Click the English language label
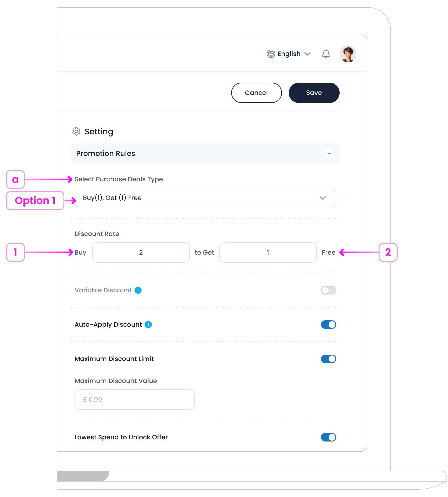Screen dimensions: 448x497 [x=289, y=54]
